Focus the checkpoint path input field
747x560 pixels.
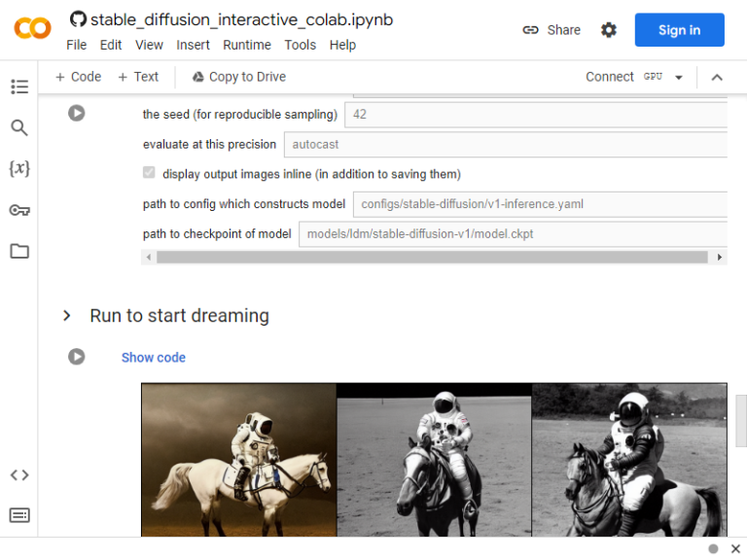pyautogui.click(x=514, y=233)
